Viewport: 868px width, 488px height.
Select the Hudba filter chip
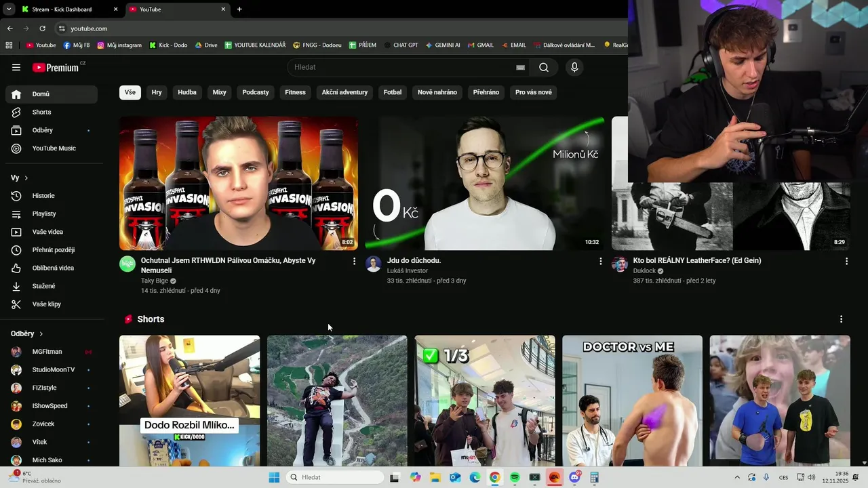[187, 92]
